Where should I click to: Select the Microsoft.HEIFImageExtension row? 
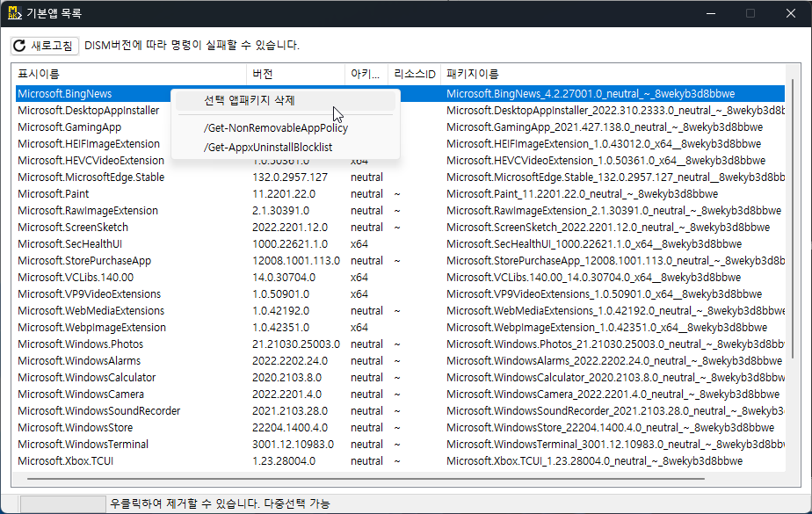coord(400,143)
